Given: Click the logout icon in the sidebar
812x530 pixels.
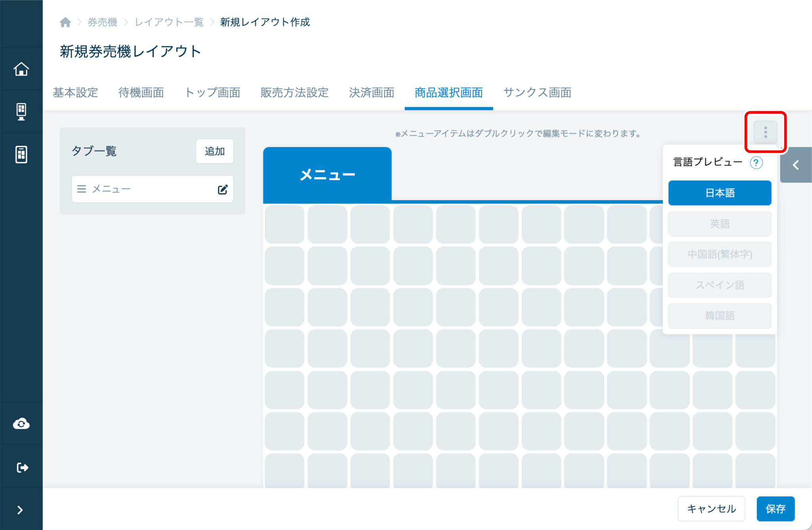Looking at the screenshot, I should coord(22,467).
